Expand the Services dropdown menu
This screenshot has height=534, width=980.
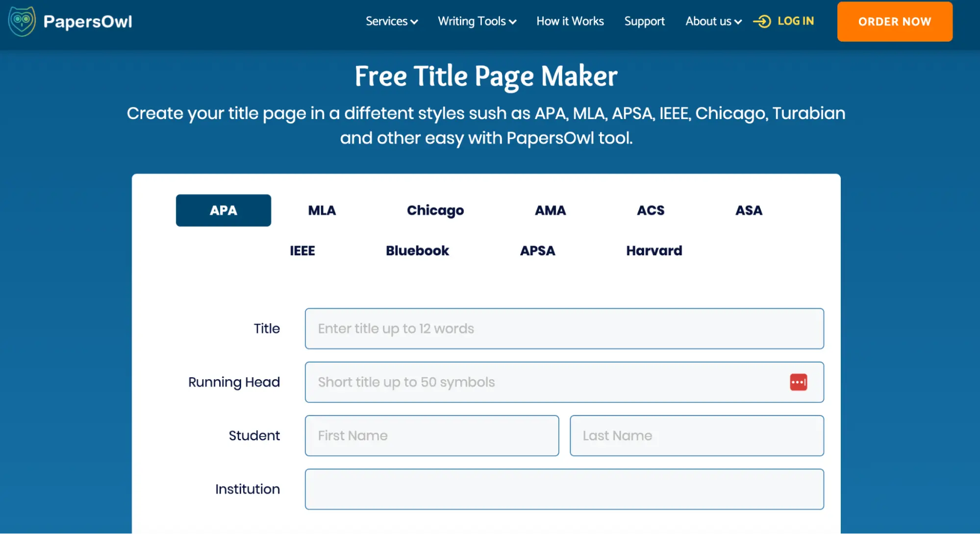pos(392,22)
